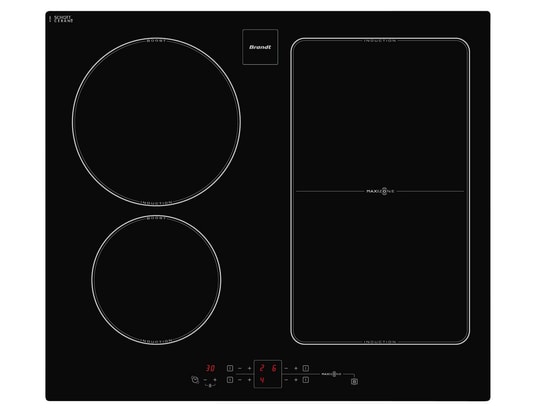537x410 pixels.
Task: Toggle power key in the '4' display row, left side
Action: (230, 380)
